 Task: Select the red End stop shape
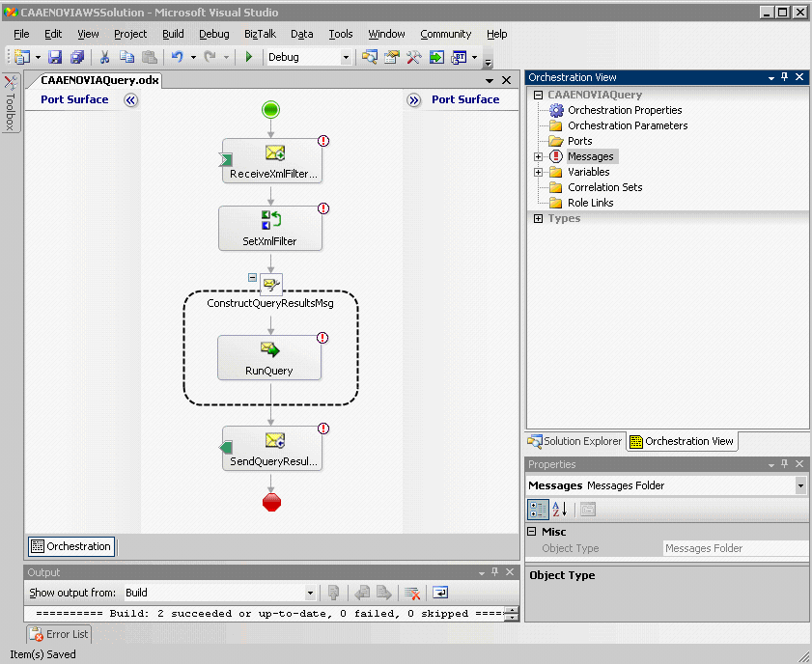pyautogui.click(x=271, y=502)
